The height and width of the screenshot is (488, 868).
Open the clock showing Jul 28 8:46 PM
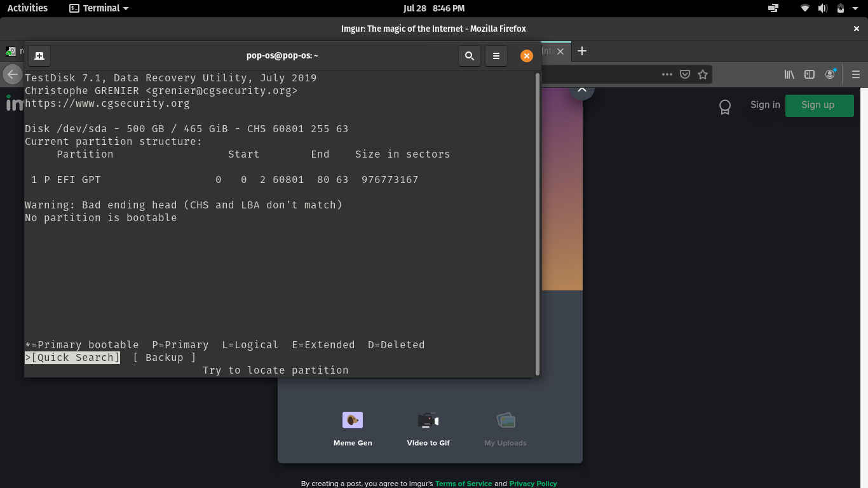coord(434,8)
